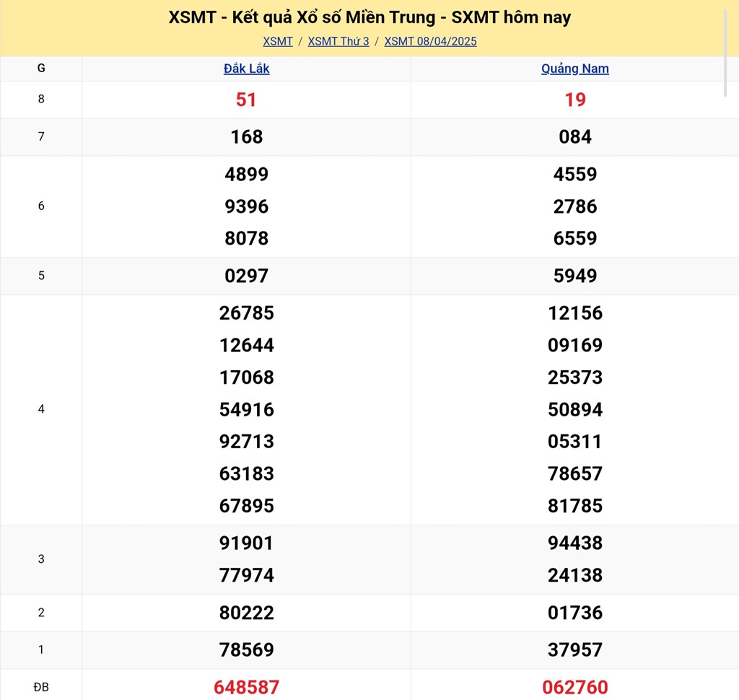
Task: Click number 26785 in prize 4
Action: click(x=247, y=313)
